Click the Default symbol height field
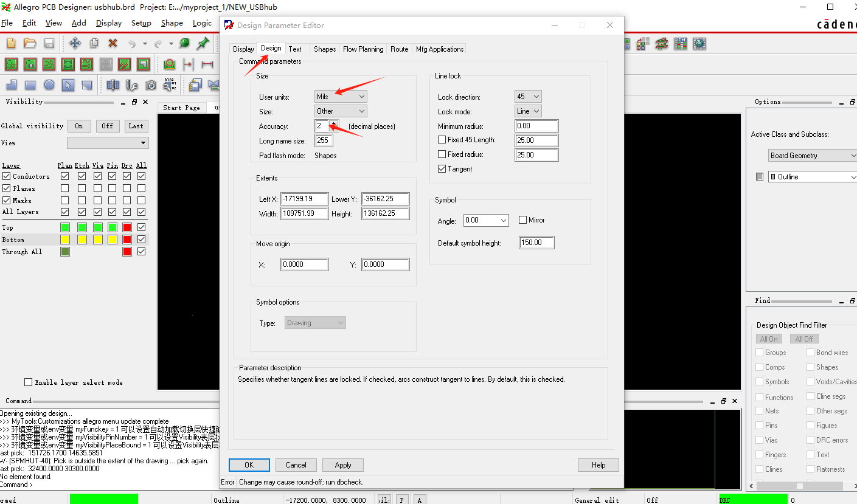This screenshot has height=504, width=857. [x=537, y=243]
